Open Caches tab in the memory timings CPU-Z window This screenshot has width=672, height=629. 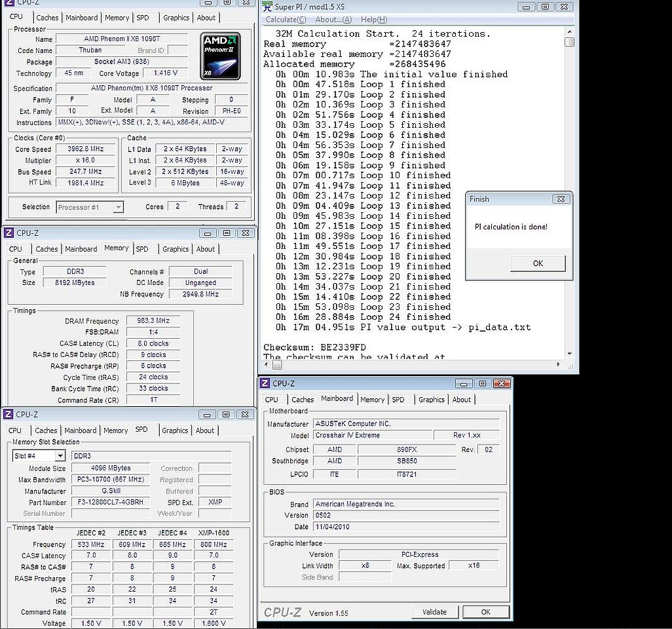(x=47, y=249)
